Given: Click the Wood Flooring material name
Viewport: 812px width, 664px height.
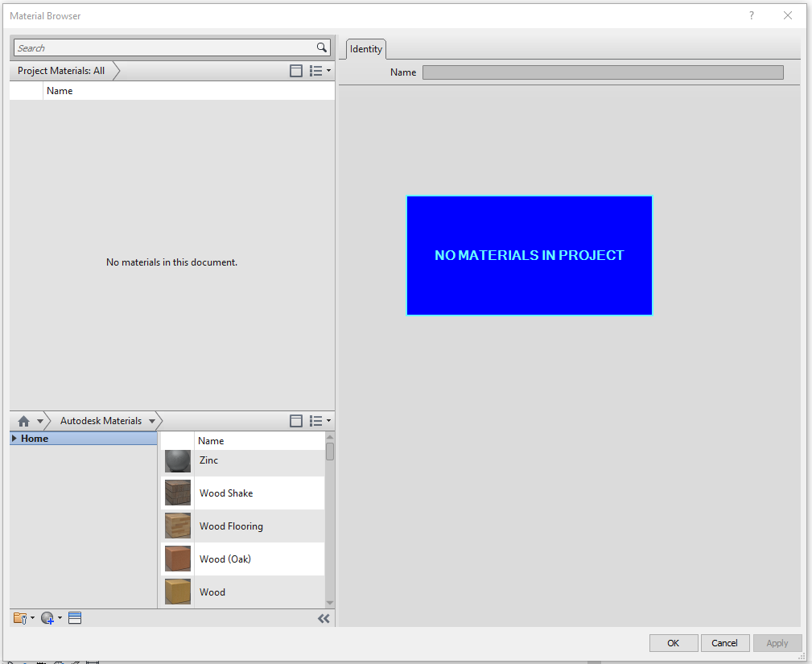Looking at the screenshot, I should pos(231,526).
